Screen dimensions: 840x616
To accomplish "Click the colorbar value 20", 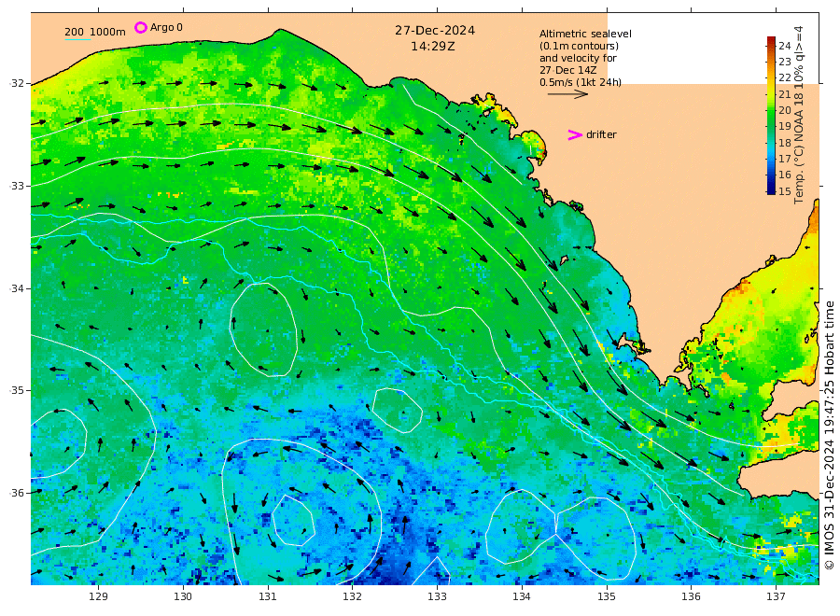I will point(784,110).
